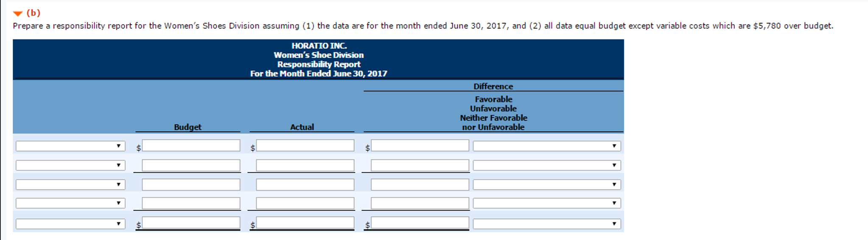Collapse section (b) with the orange triangle
The height and width of the screenshot is (240, 868).
tap(18, 14)
